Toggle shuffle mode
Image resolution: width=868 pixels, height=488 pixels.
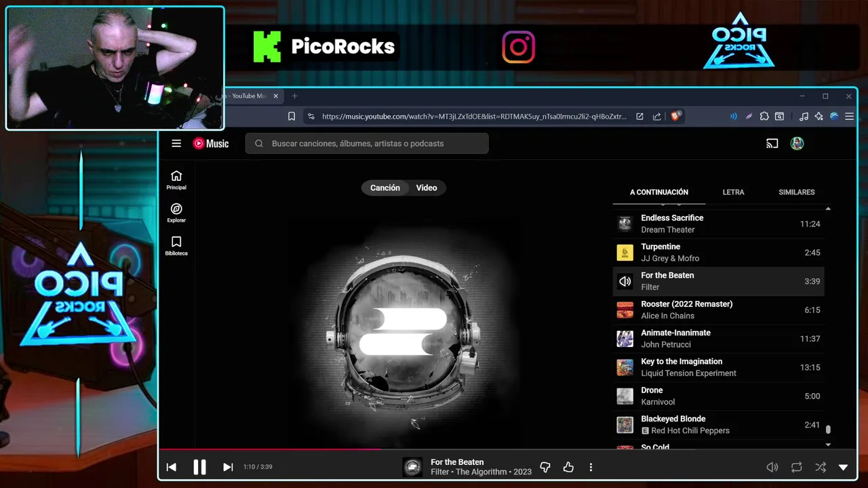[821, 467]
